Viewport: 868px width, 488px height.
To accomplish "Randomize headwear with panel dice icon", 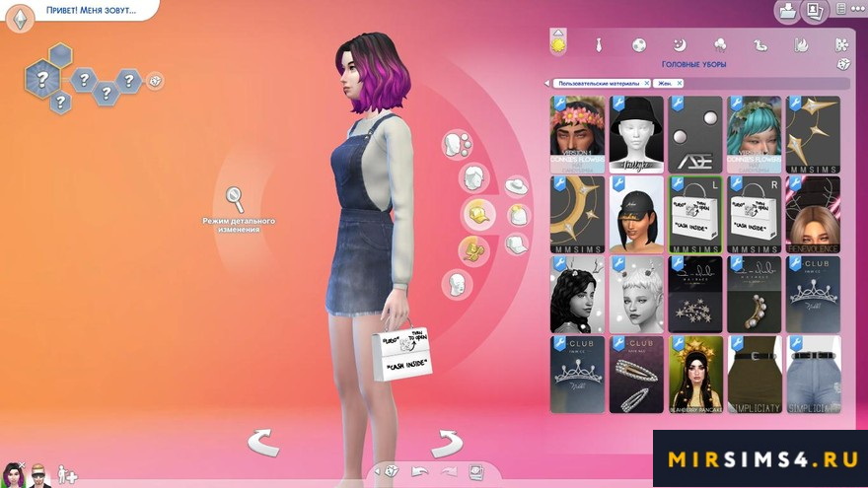I will (842, 64).
